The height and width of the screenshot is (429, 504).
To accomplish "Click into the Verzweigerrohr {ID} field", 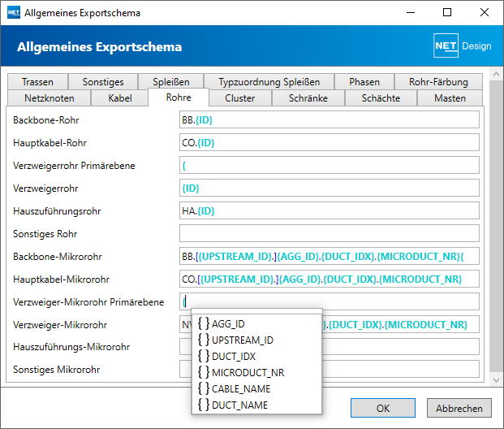I will coord(330,188).
